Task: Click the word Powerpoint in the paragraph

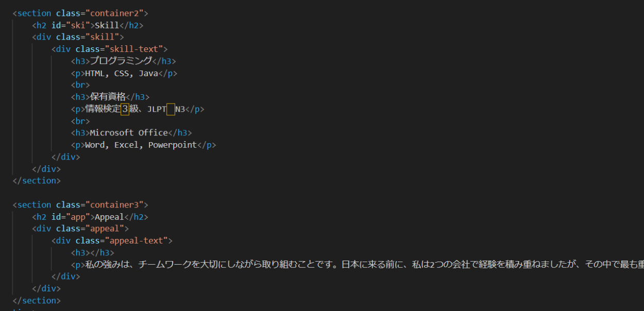Action: (173, 145)
